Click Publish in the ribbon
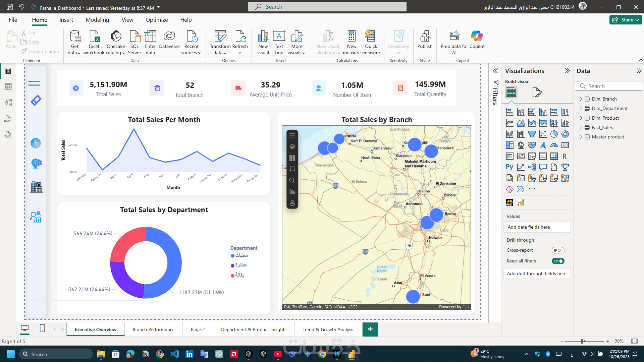This screenshot has width=644, height=362. [x=425, y=40]
